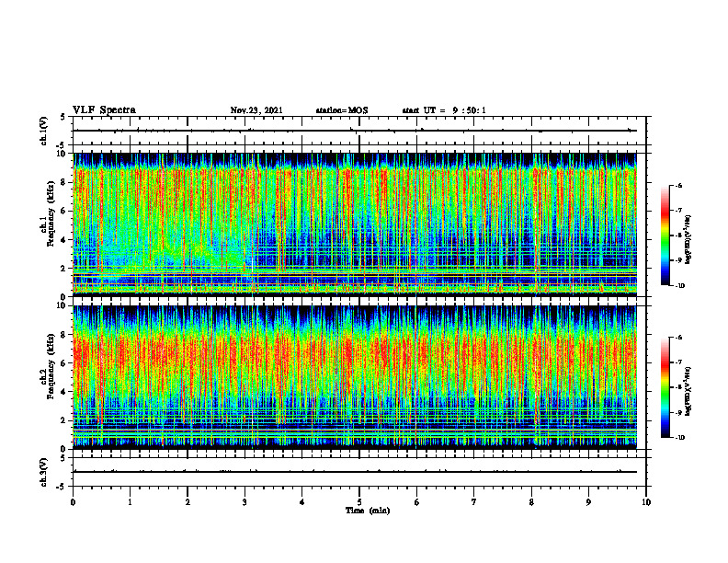This screenshot has height=563, width=728.
Task: Click the "2" kHz tick of ch.2 axis
Action: [x=63, y=420]
